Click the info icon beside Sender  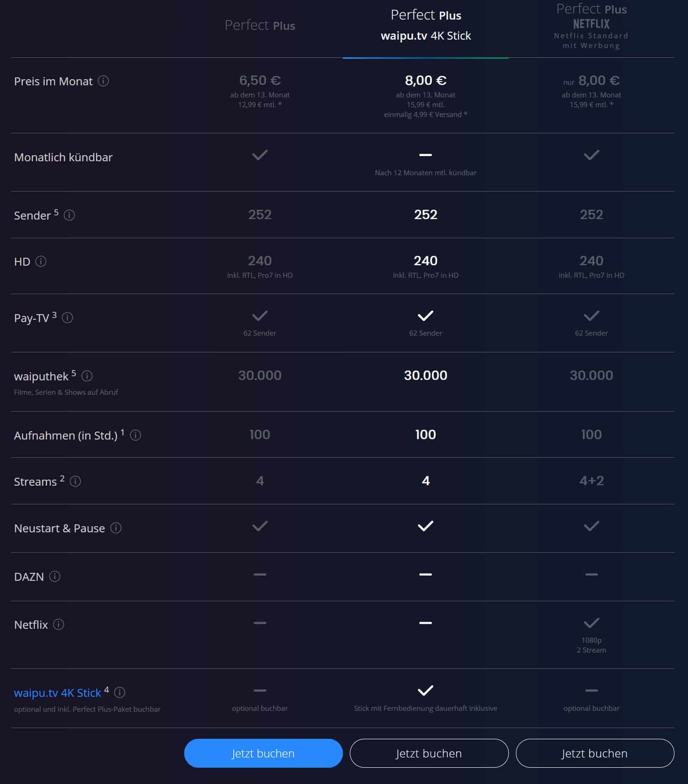pyautogui.click(x=69, y=215)
